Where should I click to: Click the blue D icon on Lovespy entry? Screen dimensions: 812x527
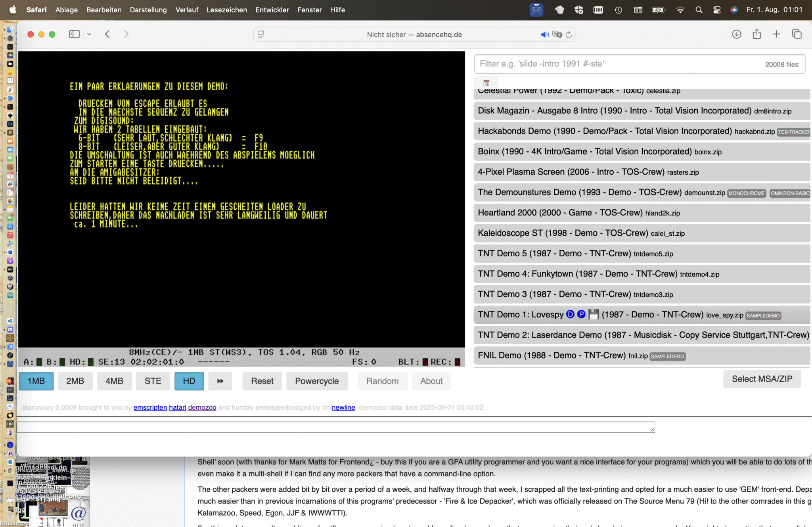tap(570, 314)
